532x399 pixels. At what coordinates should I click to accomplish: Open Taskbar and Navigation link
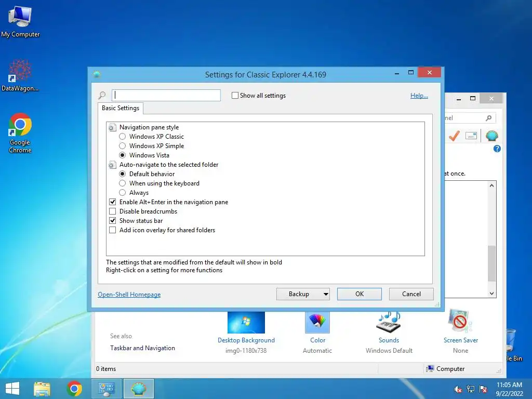tap(142, 348)
